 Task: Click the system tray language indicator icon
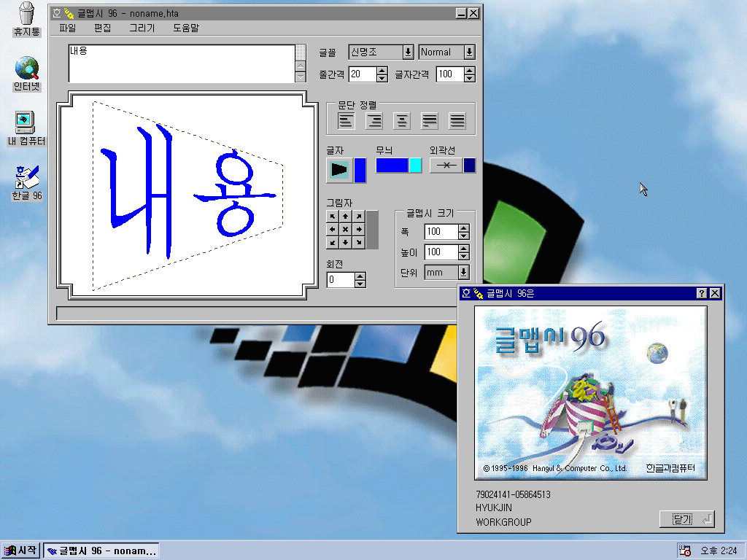pos(685,551)
